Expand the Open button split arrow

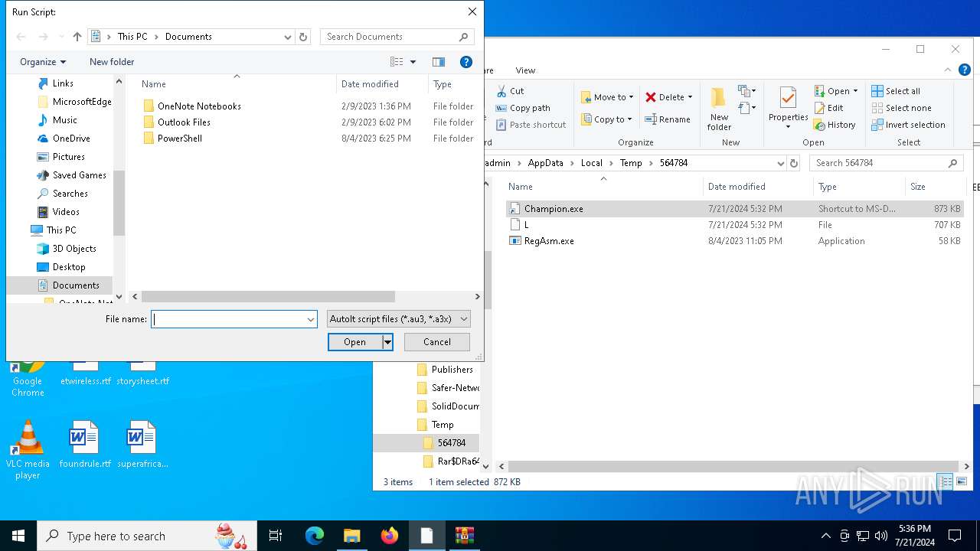[x=387, y=342]
